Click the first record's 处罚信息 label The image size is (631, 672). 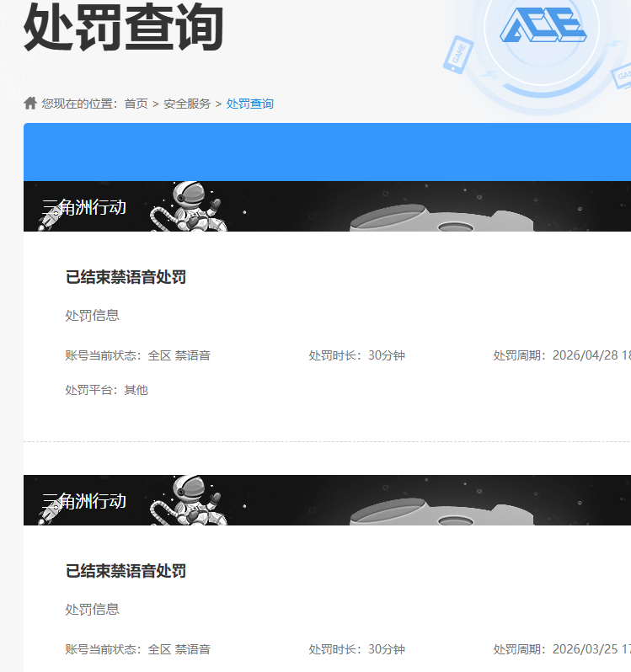pos(92,316)
